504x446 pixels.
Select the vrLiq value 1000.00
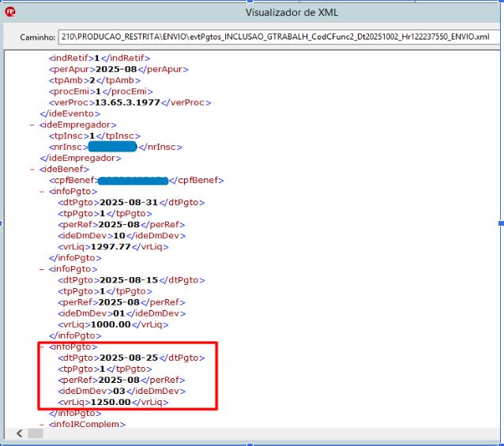(111, 324)
